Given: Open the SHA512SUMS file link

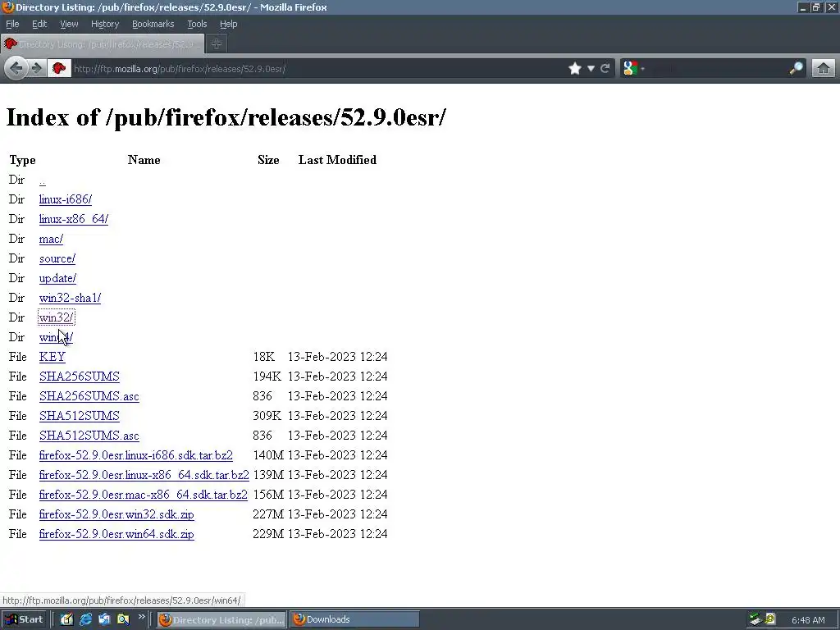Looking at the screenshot, I should click(80, 416).
